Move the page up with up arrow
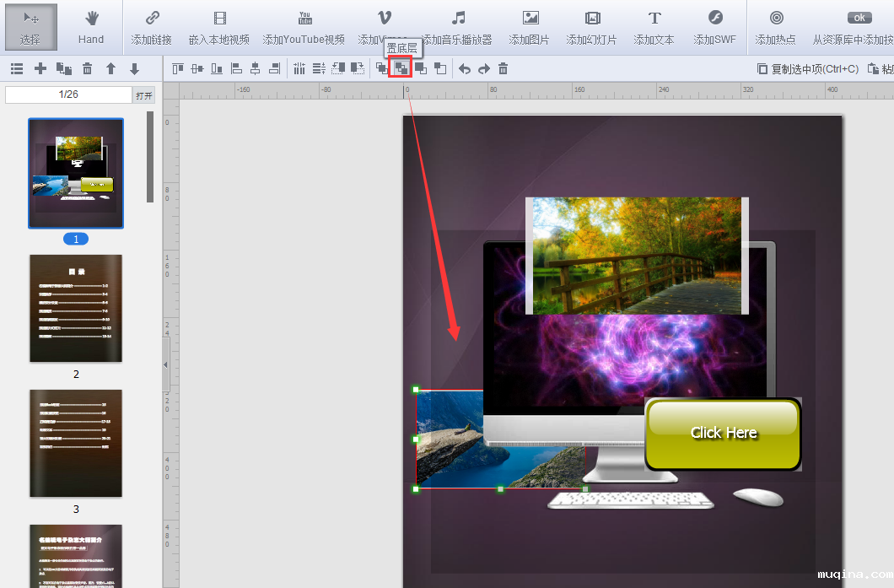This screenshot has width=894, height=588. click(x=110, y=69)
